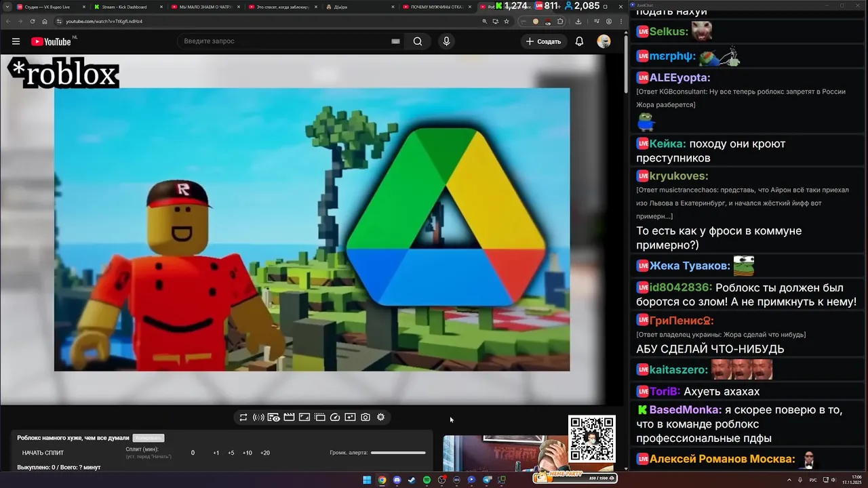Take a screenshot with camera icon

pos(366,418)
